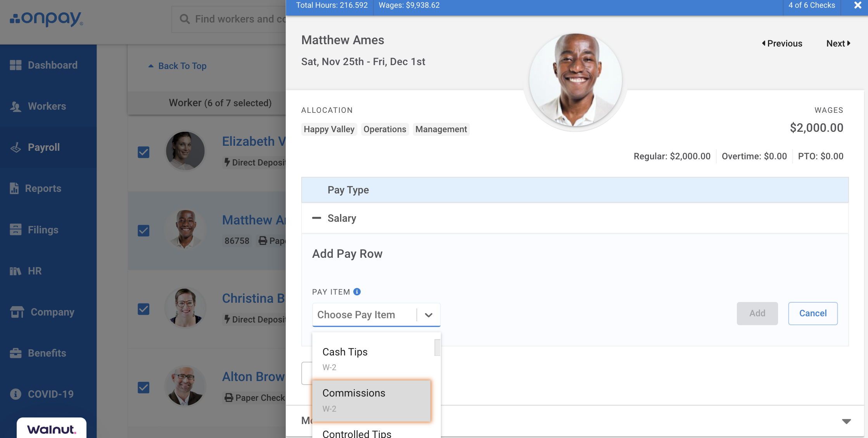Collapse the Salary pay row
This screenshot has height=438, width=868.
point(316,218)
